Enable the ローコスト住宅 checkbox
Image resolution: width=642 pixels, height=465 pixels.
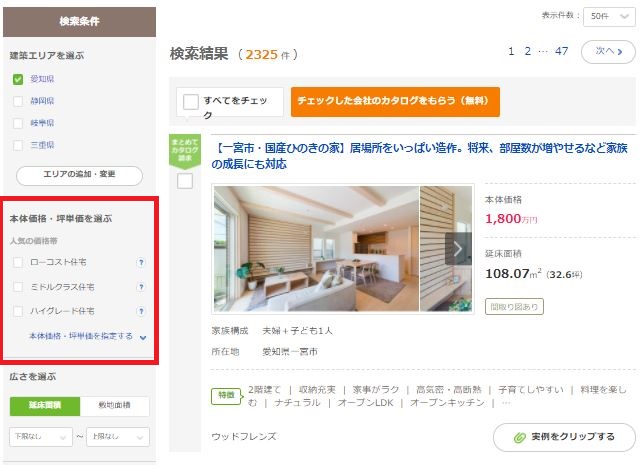(x=18, y=262)
